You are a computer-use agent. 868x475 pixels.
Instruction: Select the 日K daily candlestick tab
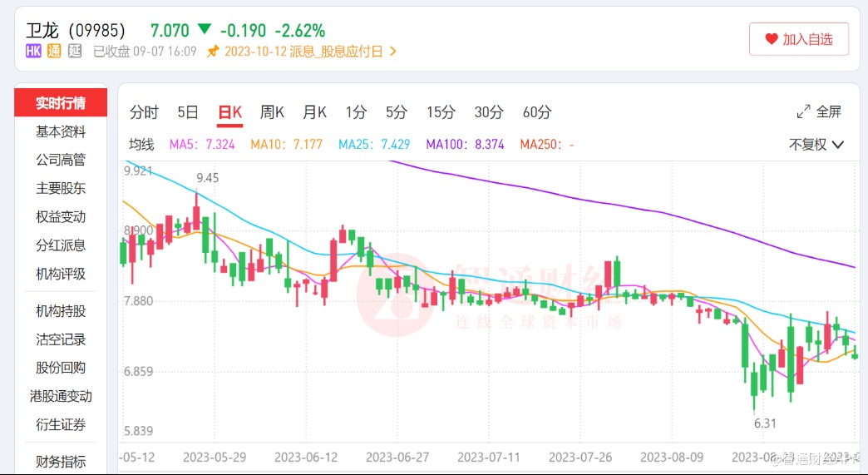tap(229, 112)
